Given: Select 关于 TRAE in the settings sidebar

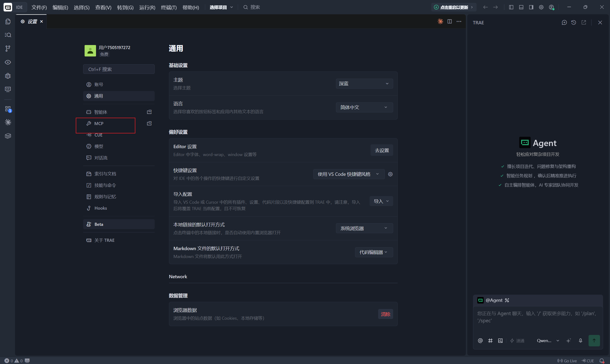Looking at the screenshot, I should pyautogui.click(x=119, y=240).
